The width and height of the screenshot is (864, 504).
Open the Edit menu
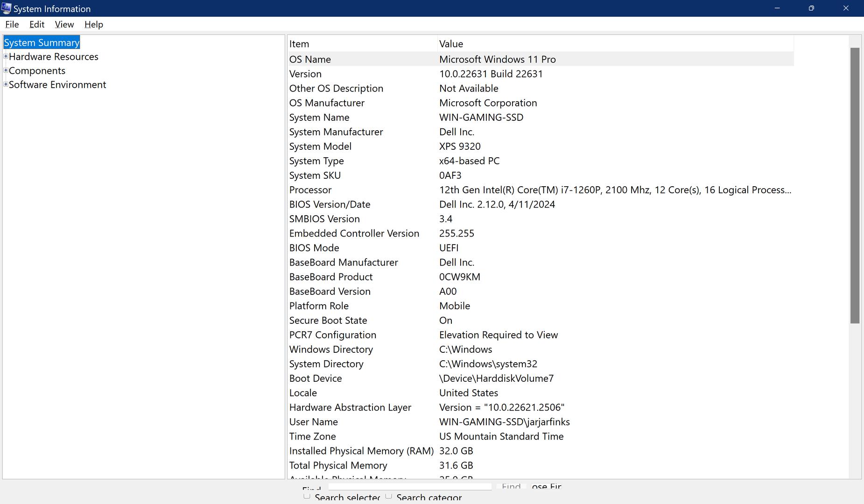click(37, 24)
